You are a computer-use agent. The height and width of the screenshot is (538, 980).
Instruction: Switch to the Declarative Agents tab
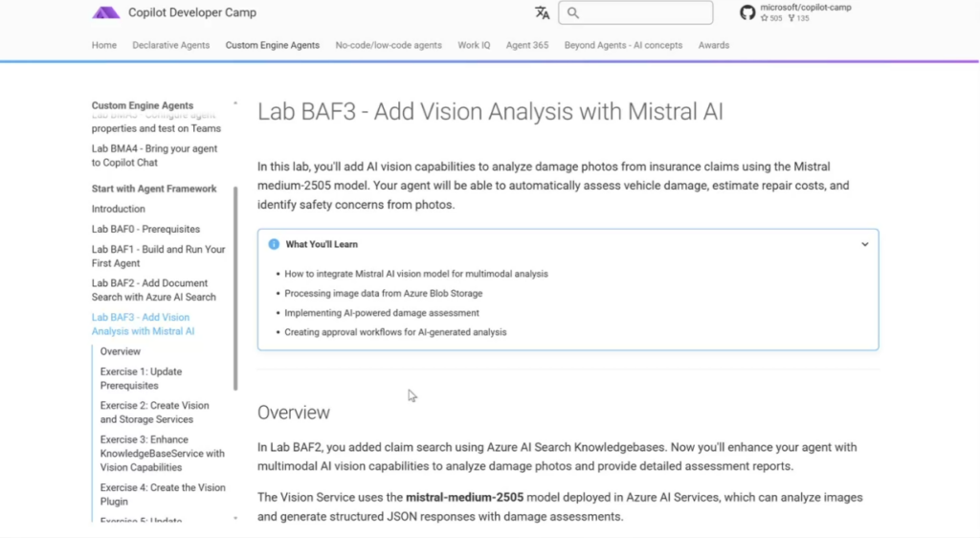pyautogui.click(x=171, y=45)
